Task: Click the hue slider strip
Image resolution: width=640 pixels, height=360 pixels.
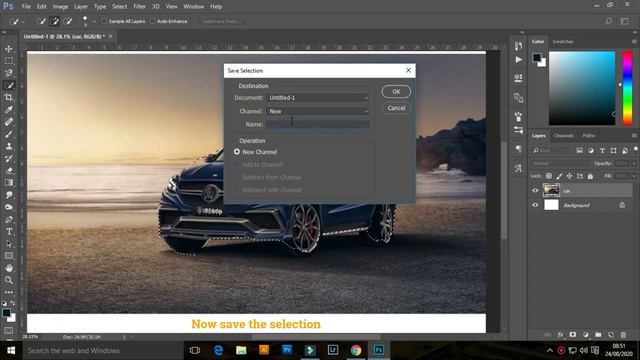Action: tap(627, 88)
